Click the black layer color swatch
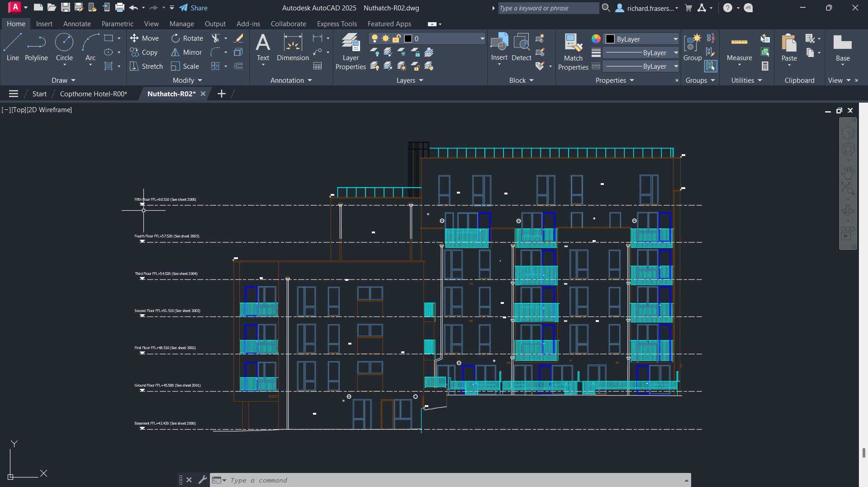The height and width of the screenshot is (487, 868). 408,39
